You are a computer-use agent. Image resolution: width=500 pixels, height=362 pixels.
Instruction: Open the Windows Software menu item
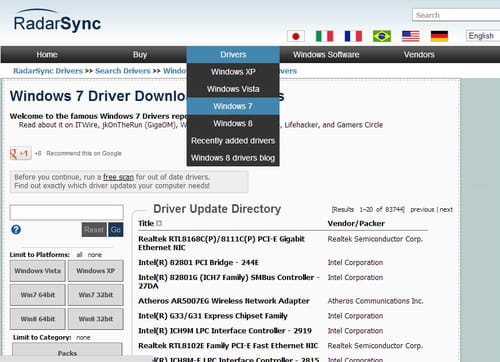point(326,55)
